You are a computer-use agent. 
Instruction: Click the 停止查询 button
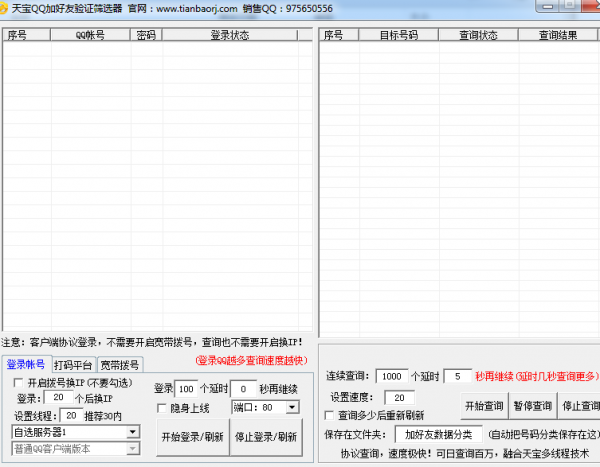581,406
